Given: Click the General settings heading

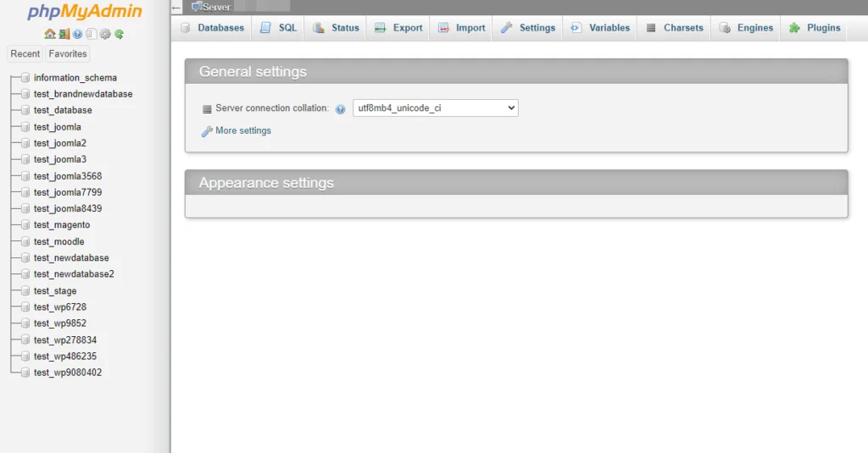Looking at the screenshot, I should tap(253, 72).
